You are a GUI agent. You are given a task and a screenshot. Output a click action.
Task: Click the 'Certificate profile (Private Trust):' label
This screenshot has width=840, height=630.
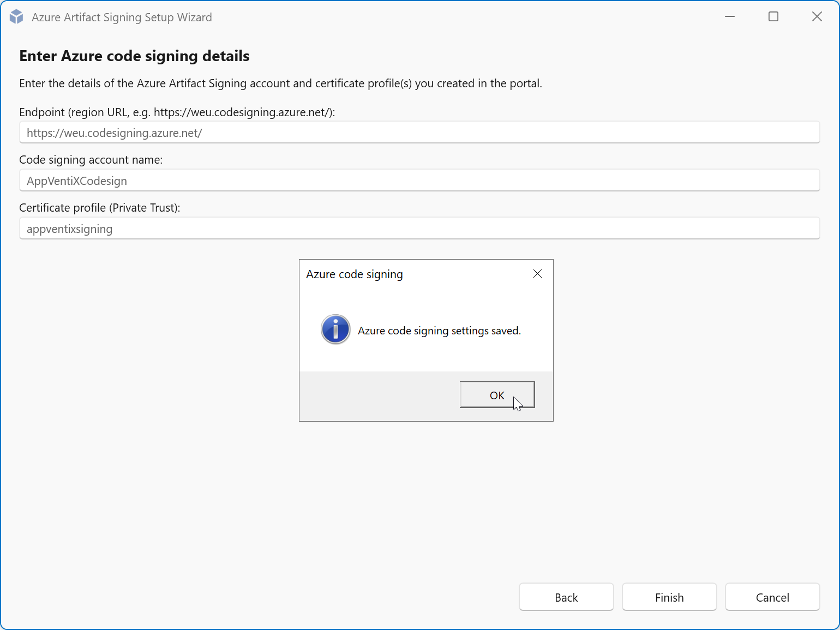pyautogui.click(x=100, y=208)
